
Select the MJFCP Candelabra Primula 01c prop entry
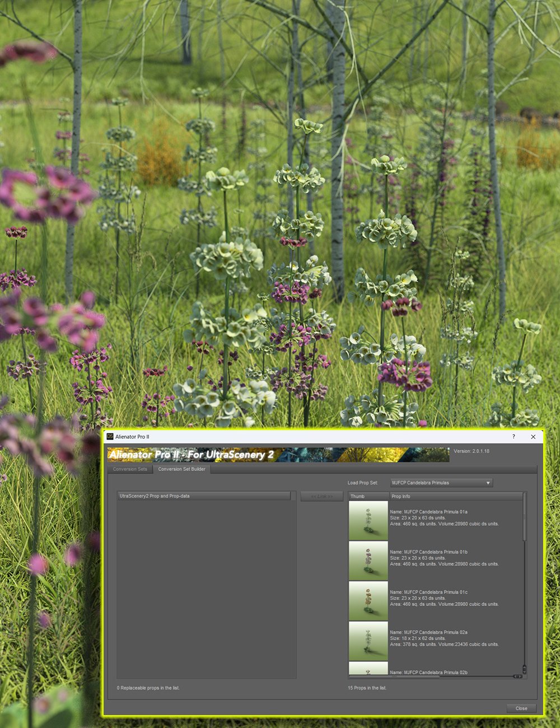pos(442,598)
